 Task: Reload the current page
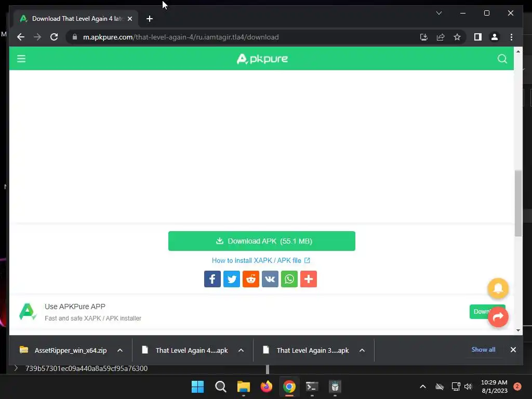54,37
